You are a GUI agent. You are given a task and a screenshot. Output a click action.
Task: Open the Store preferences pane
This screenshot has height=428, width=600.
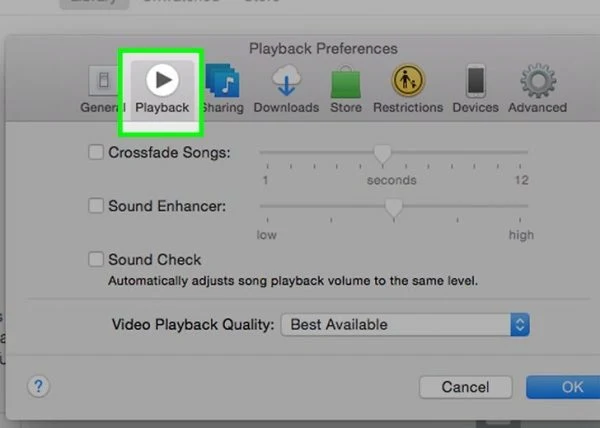point(346,89)
